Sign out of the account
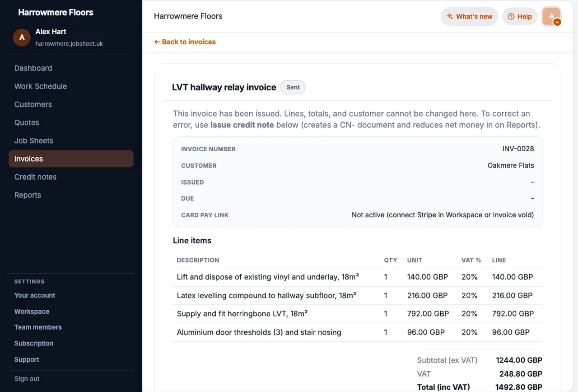 27,378
